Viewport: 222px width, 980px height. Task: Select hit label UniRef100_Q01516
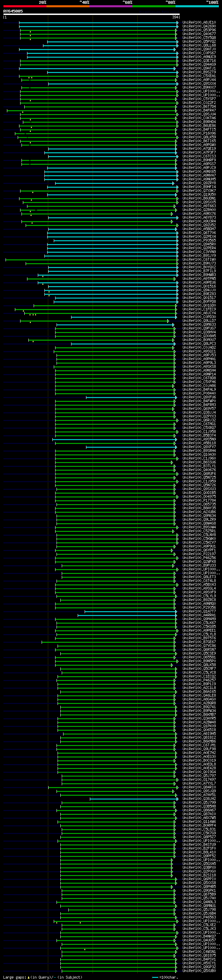coord(199,286)
